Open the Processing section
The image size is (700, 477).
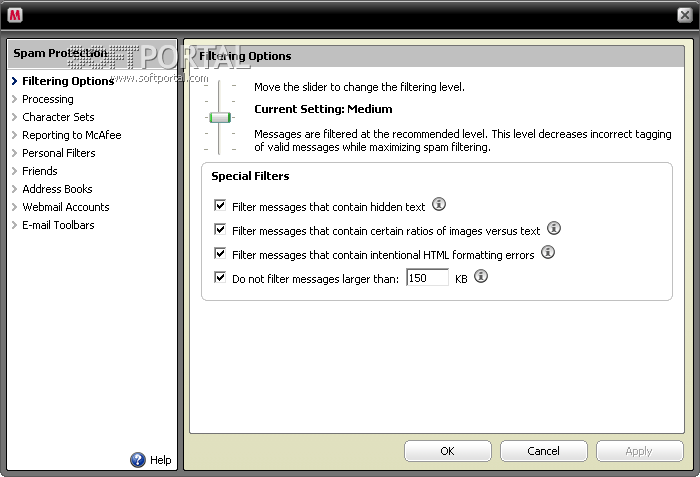[x=48, y=99]
